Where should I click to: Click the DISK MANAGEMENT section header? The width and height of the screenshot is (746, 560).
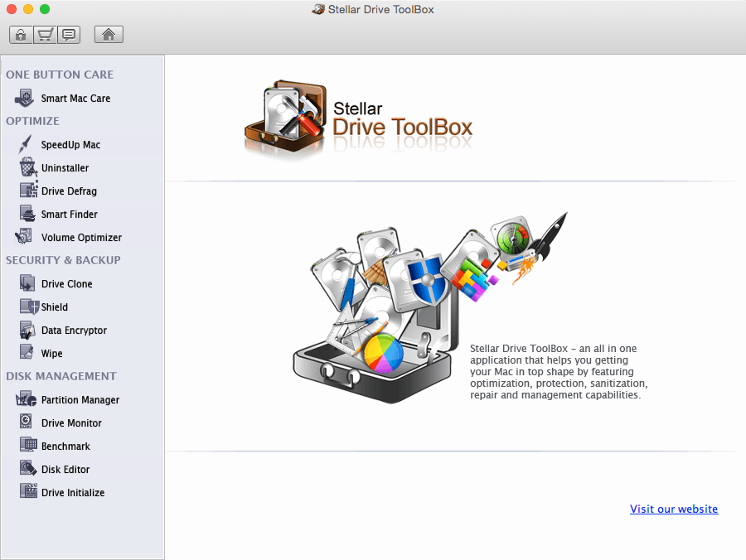[x=61, y=376]
